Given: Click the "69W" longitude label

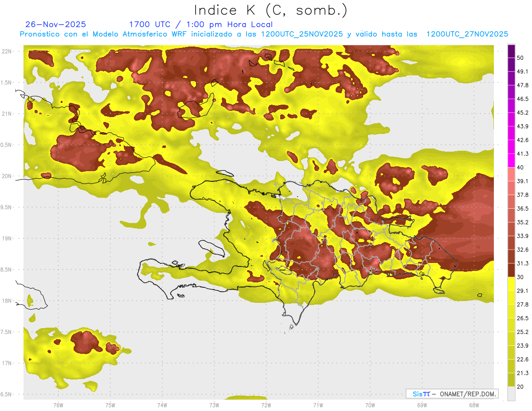Looking at the screenshot, I should click(422, 405).
